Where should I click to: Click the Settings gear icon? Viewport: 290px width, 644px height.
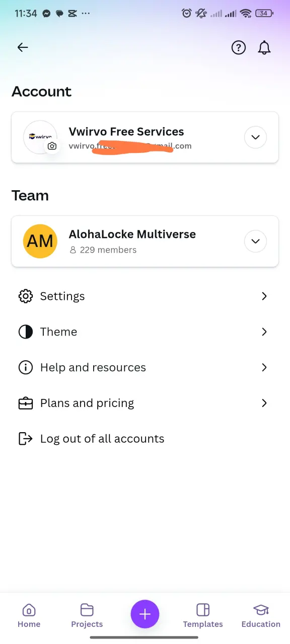[25, 296]
